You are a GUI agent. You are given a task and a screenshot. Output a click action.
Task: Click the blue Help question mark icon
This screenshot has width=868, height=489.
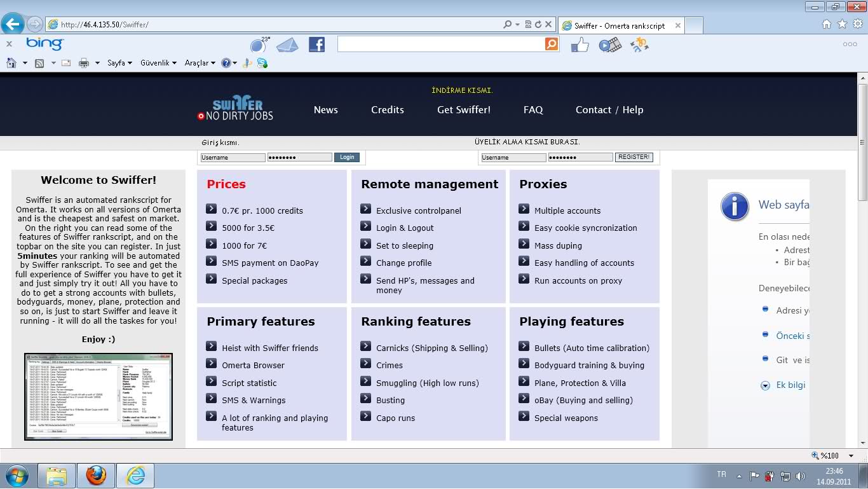[226, 63]
